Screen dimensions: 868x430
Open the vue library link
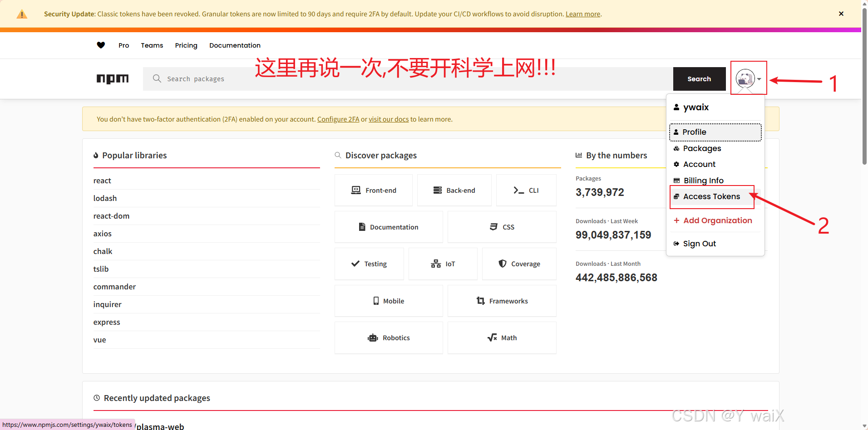[99, 340]
